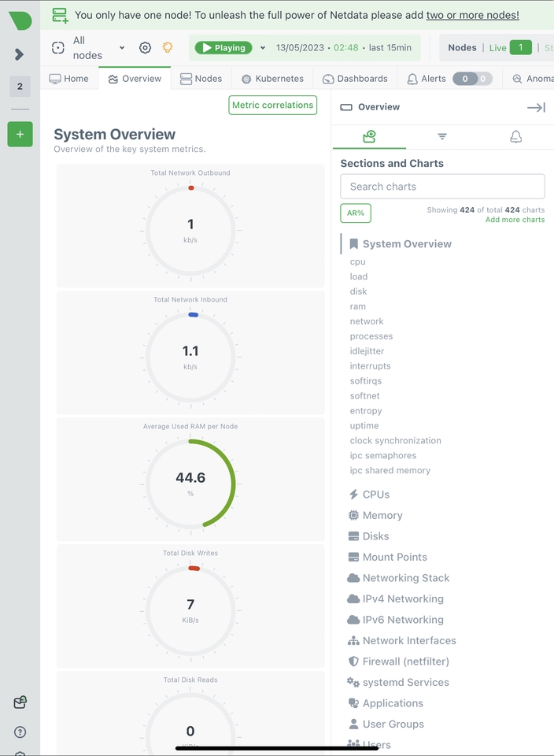Select the space numbered 2
Screen dimensions: 554x756
coord(20,87)
